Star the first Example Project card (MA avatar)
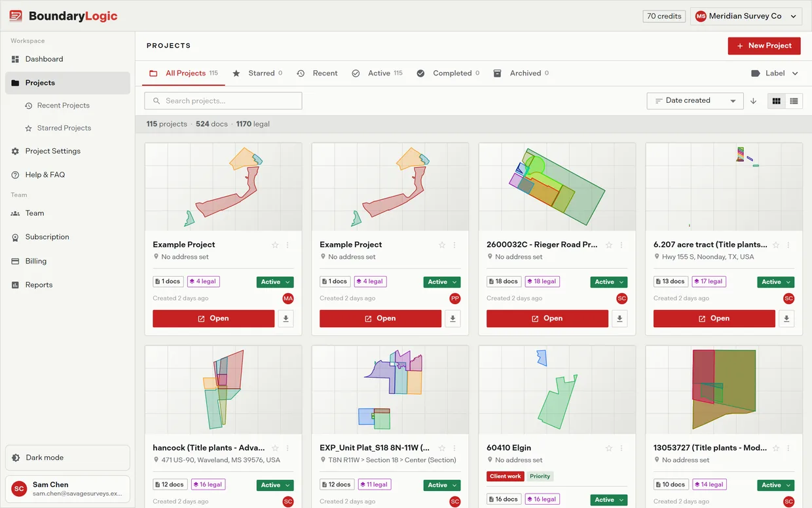812x508 pixels. point(275,245)
